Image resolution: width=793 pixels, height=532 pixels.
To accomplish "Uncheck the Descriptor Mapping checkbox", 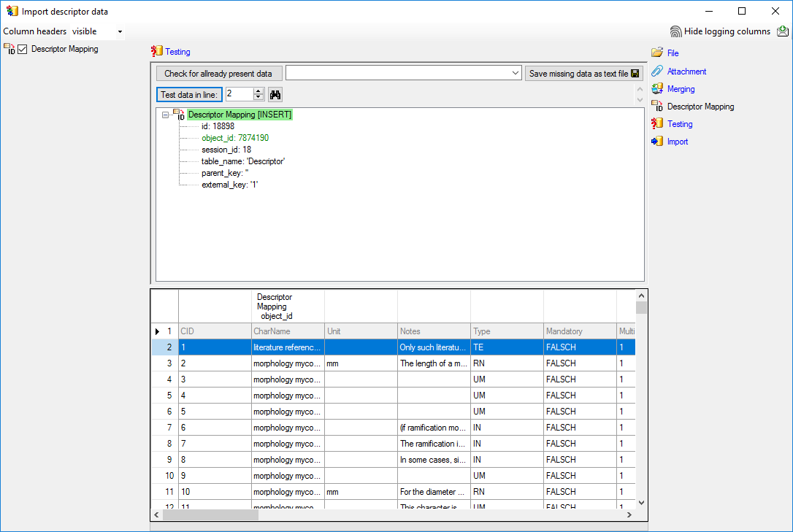I will [23, 50].
